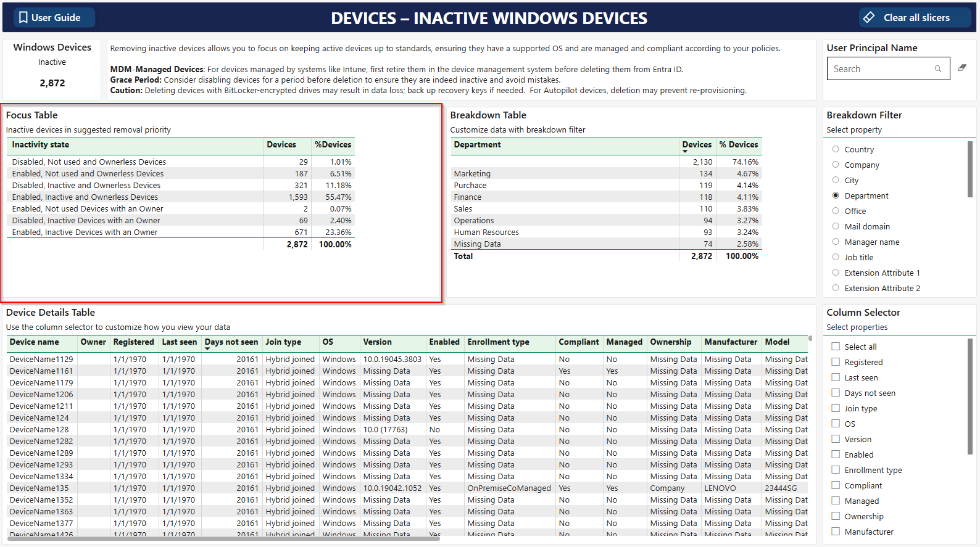980x547 pixels.
Task: Select the Country radio button
Action: click(x=836, y=149)
